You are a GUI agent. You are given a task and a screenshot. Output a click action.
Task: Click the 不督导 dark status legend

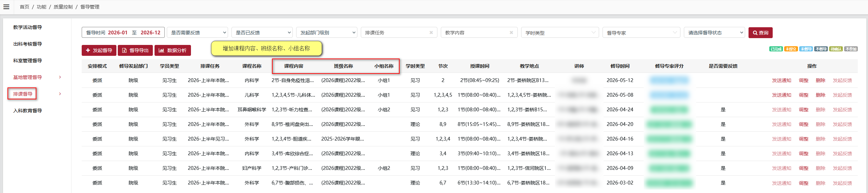[x=821, y=49]
